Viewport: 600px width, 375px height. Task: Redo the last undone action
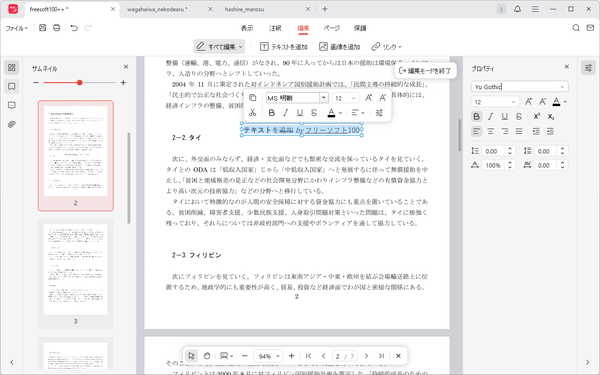click(x=88, y=28)
